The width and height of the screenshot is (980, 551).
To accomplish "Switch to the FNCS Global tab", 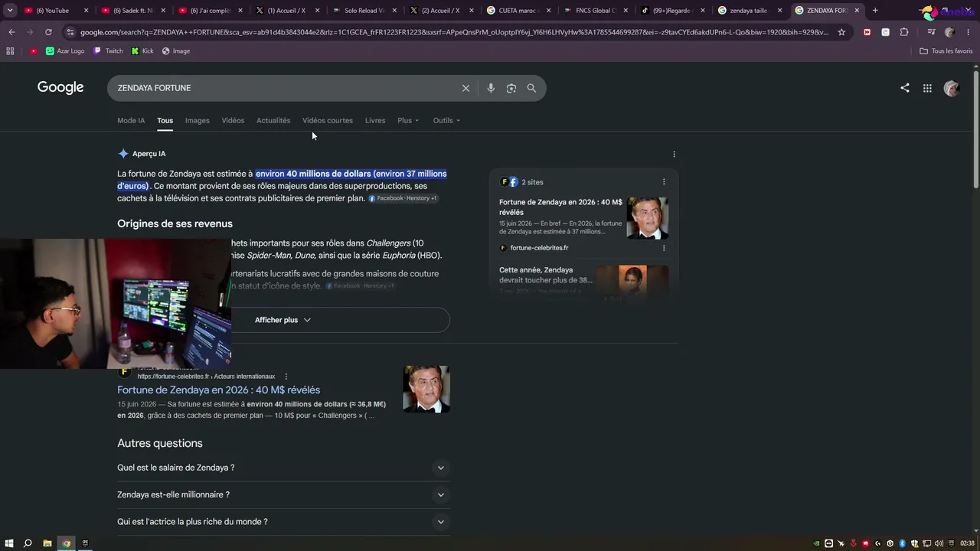I will coord(596,11).
